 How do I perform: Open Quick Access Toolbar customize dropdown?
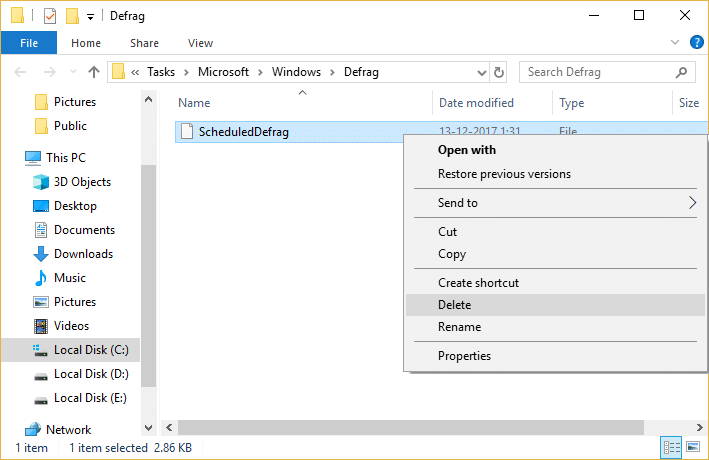pyautogui.click(x=91, y=16)
